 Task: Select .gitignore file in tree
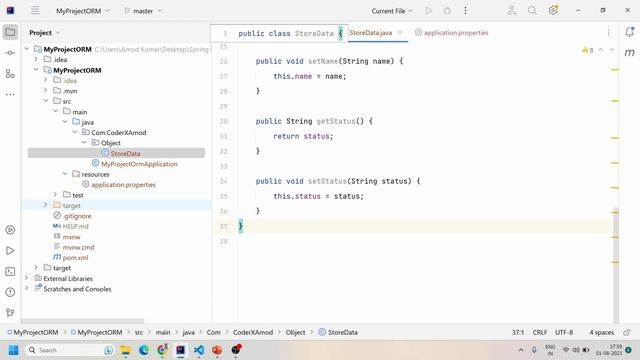pos(77,216)
